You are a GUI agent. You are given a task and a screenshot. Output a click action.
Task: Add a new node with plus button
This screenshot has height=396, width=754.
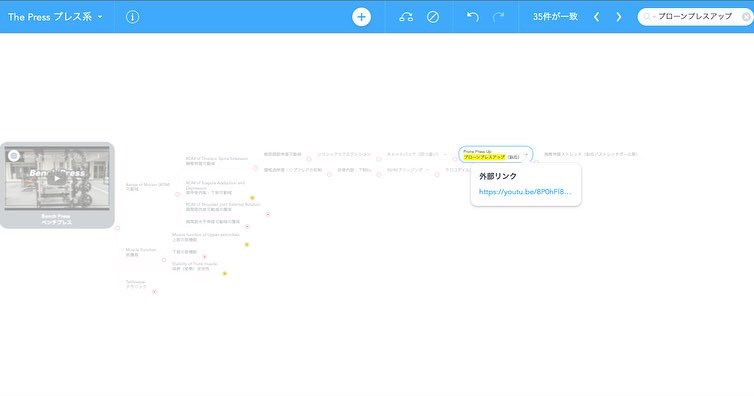pos(361,17)
